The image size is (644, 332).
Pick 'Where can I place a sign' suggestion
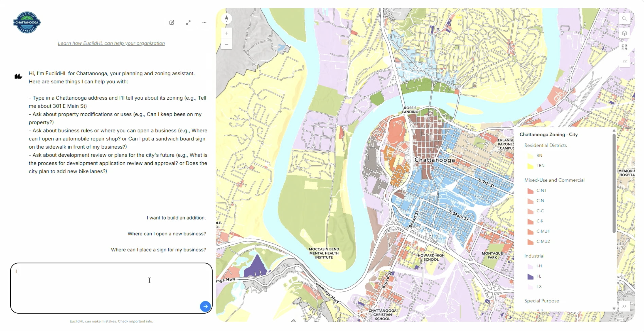tap(158, 250)
